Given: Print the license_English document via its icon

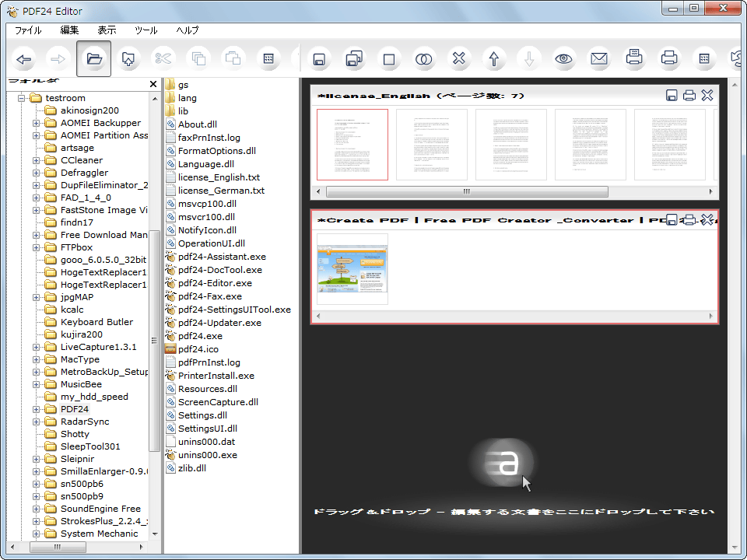Looking at the screenshot, I should pos(689,95).
